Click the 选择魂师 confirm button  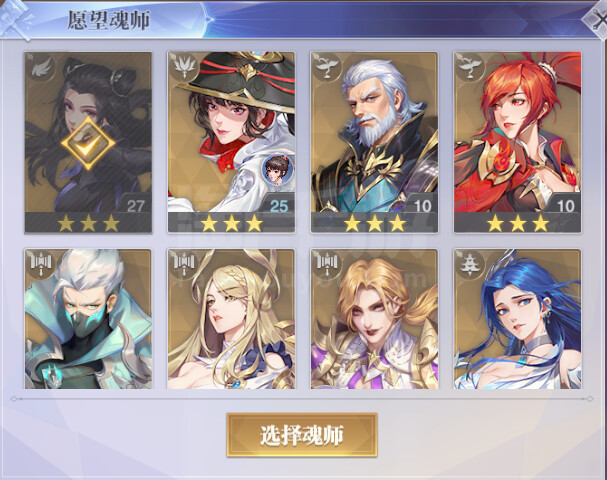302,435
